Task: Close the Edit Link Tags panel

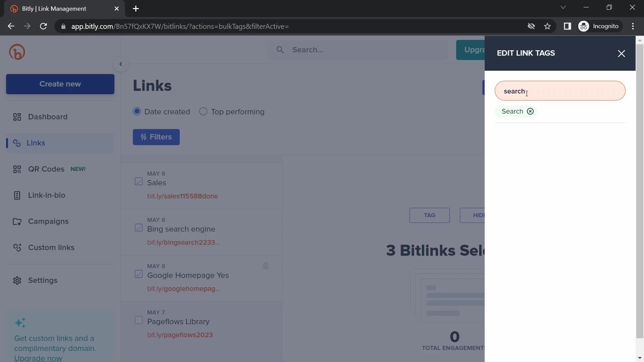Action: [622, 53]
